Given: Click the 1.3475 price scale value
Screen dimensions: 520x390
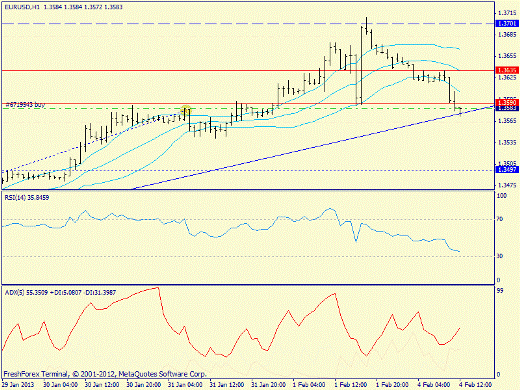Looking at the screenshot, I should pos(507,185).
